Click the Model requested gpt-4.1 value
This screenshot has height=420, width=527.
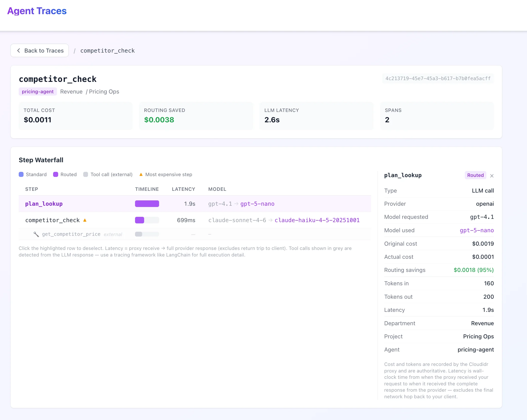click(482, 217)
